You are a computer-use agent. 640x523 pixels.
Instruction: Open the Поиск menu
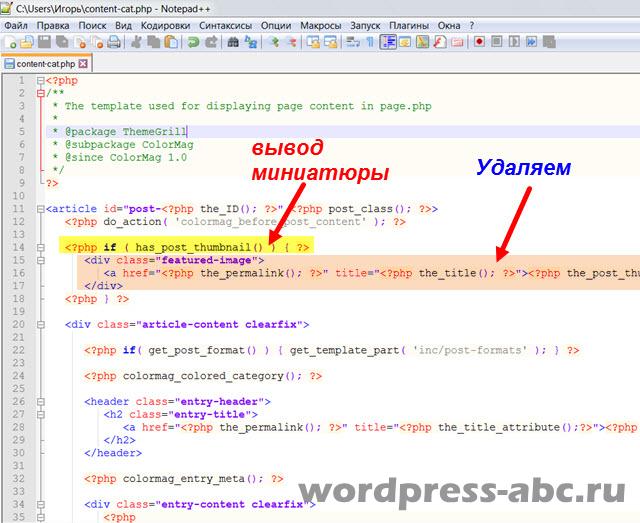coord(92,26)
